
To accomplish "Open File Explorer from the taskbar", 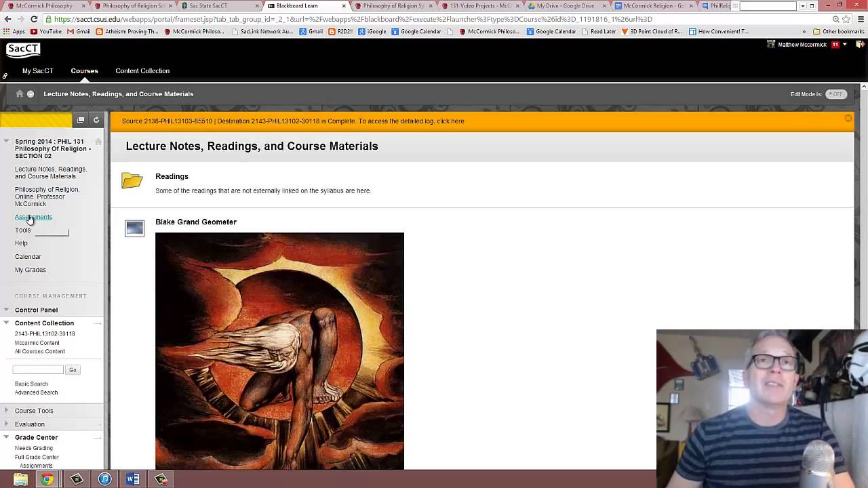I will tap(20, 479).
